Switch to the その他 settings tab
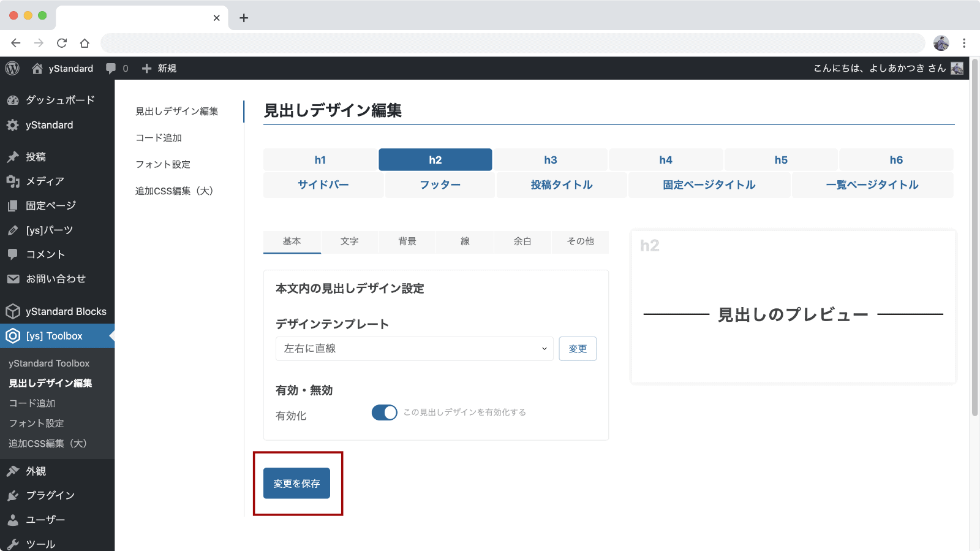The height and width of the screenshot is (551, 980). [580, 241]
